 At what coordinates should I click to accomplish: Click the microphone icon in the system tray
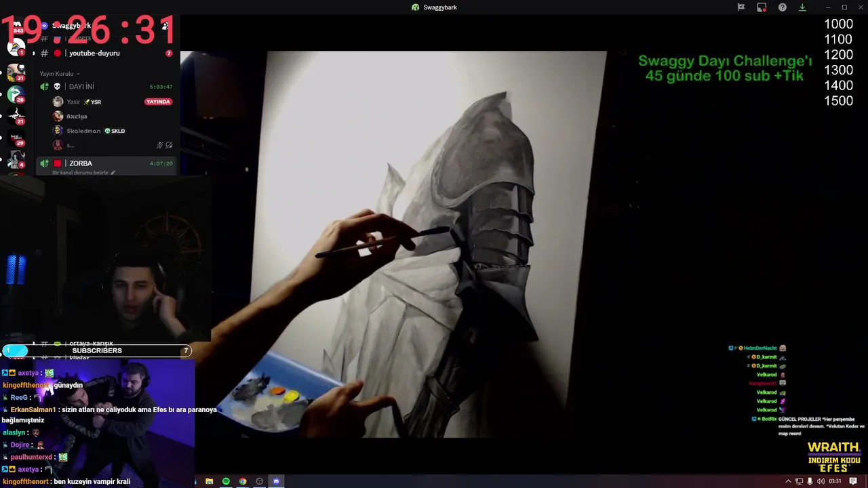pos(810,481)
